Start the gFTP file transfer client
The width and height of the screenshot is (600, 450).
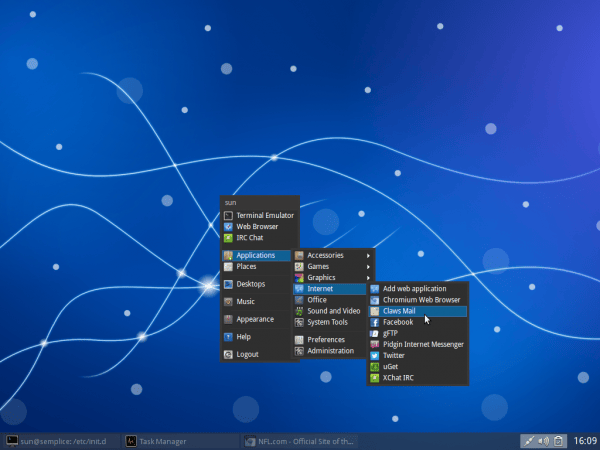click(x=392, y=333)
